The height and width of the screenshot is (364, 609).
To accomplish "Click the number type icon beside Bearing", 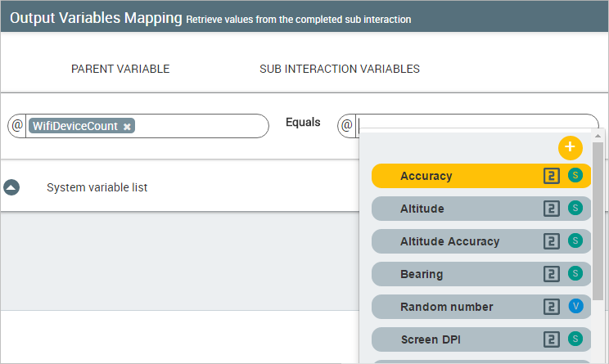I will coord(551,274).
